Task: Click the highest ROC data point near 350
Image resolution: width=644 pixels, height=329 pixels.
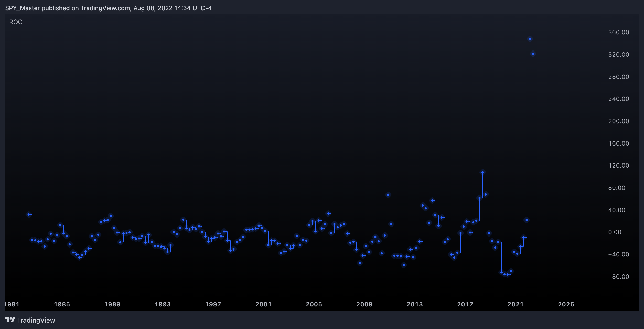Action: click(x=530, y=39)
